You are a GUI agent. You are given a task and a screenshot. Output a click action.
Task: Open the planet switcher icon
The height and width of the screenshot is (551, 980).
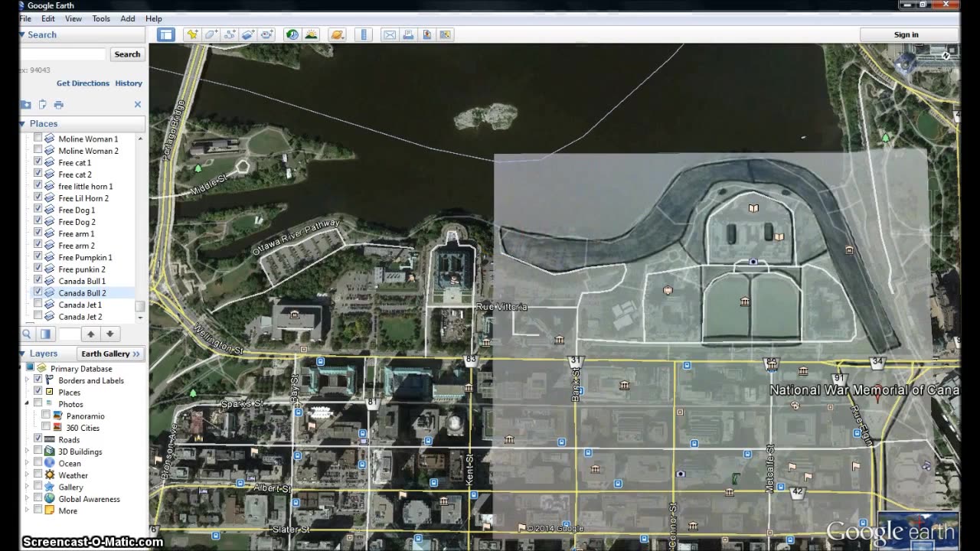(x=337, y=34)
